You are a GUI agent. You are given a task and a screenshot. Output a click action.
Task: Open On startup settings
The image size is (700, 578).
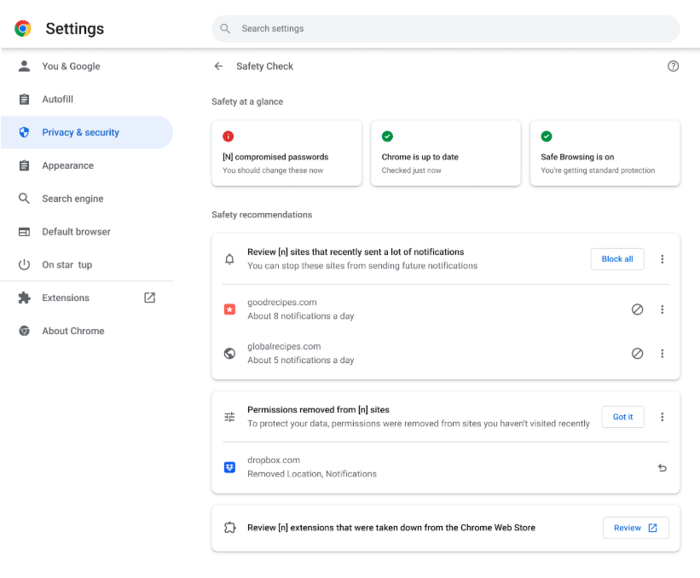point(87,265)
